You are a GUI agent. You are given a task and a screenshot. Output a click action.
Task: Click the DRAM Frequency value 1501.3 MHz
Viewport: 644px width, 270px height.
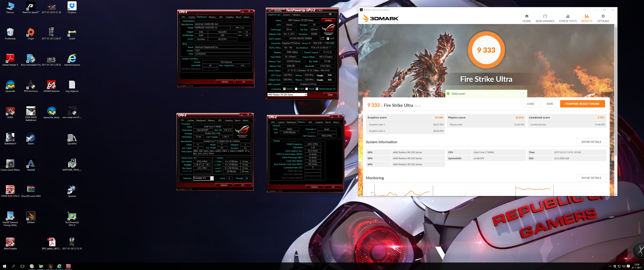pos(312,144)
